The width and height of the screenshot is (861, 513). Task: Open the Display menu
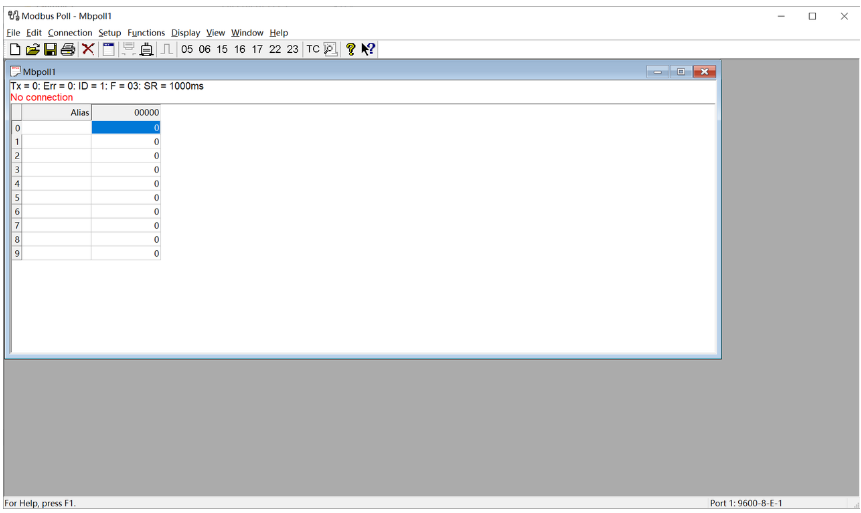(x=186, y=33)
